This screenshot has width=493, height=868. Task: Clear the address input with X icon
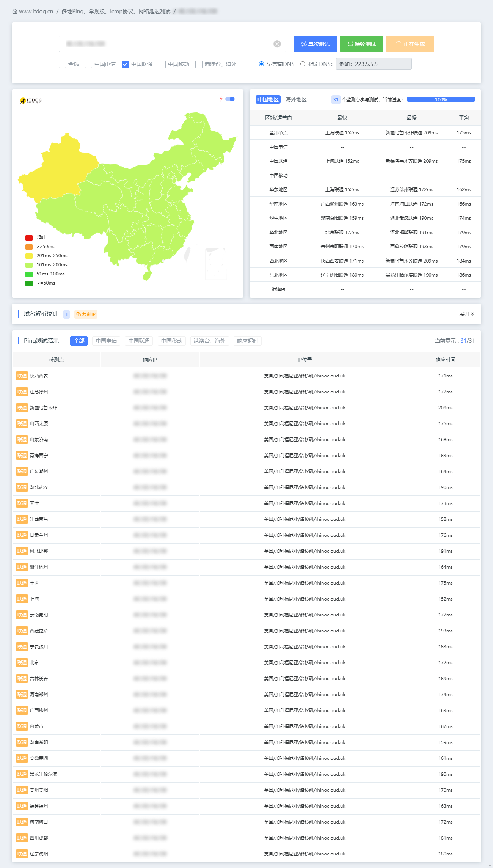pos(277,44)
